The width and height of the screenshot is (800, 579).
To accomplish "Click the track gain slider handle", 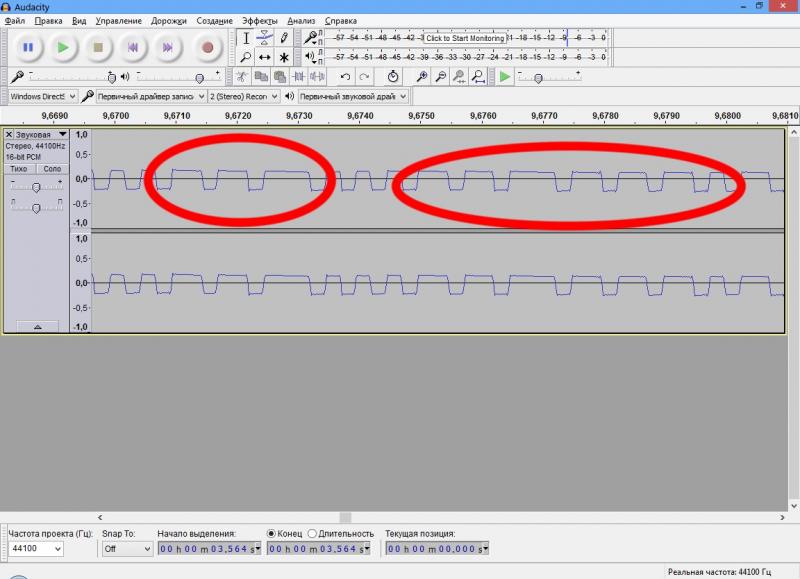I will pos(37,186).
